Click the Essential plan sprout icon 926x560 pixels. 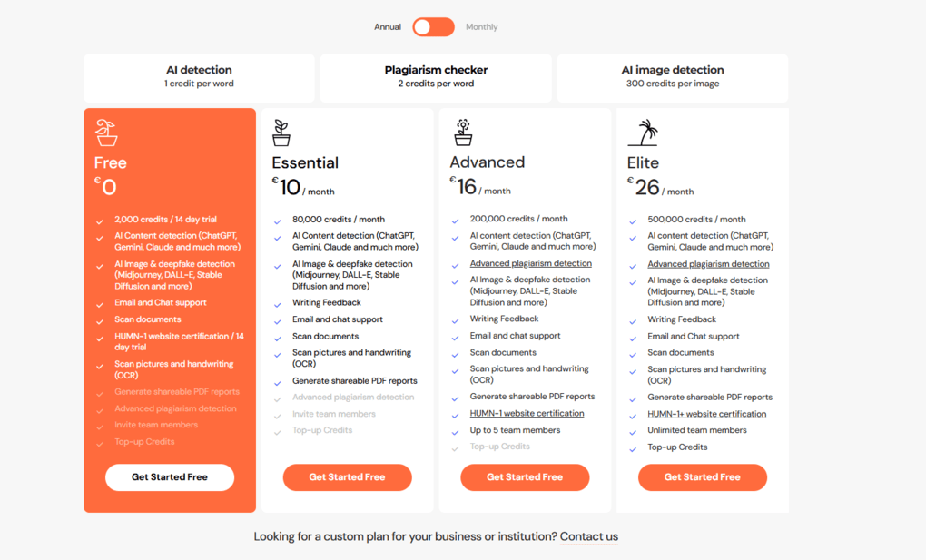[281, 133]
